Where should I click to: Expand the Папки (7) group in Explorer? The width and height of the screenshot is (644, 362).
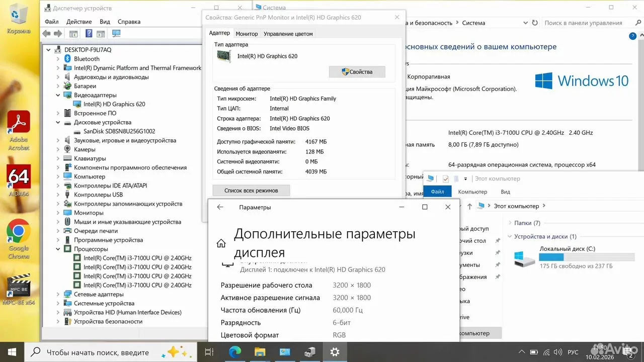click(x=510, y=223)
